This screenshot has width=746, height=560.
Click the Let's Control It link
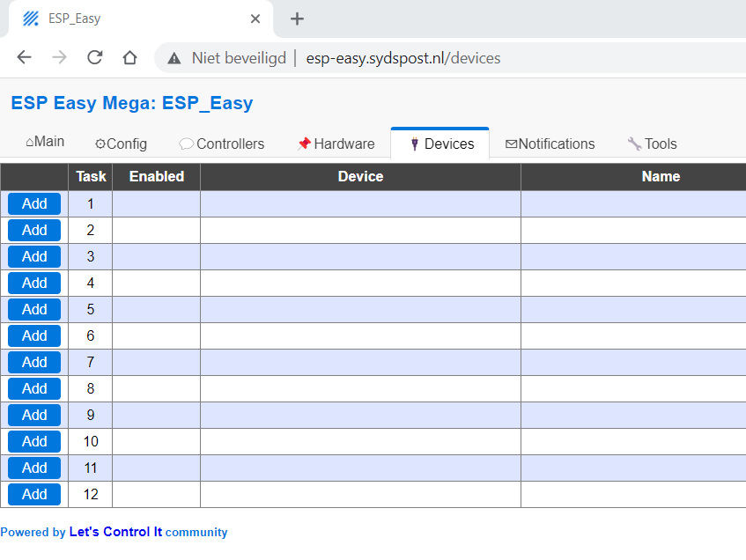pos(115,532)
